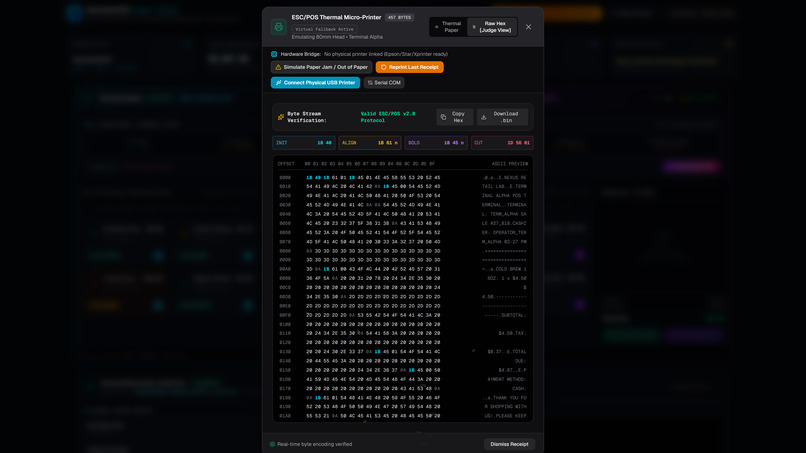Click the Valid ESC/POS v2.0 Protocol text
The width and height of the screenshot is (806, 453).
pyautogui.click(x=388, y=117)
